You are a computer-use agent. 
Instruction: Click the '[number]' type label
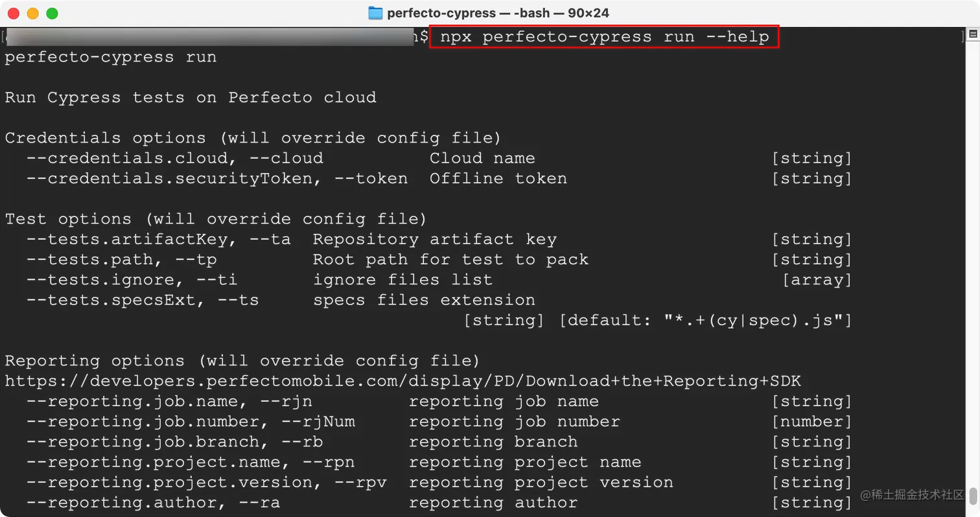tap(812, 421)
